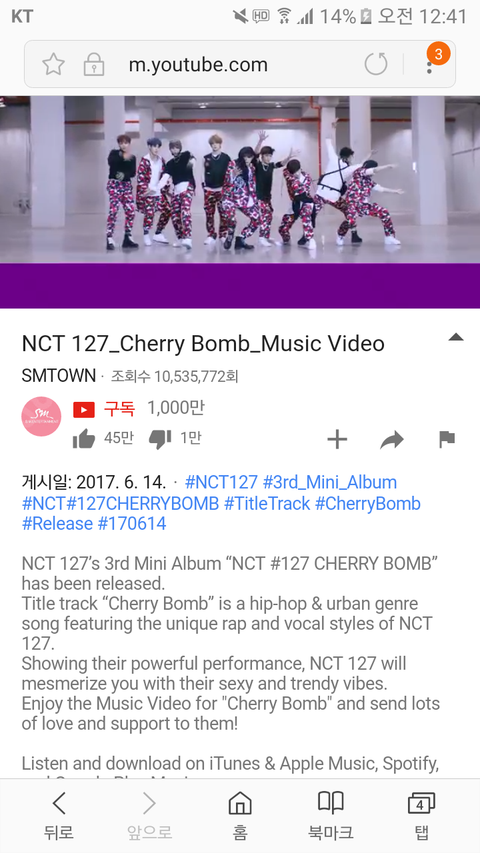Viewport: 480px width, 853px height.
Task: Go back with the 뒤로 button
Action: click(59, 816)
